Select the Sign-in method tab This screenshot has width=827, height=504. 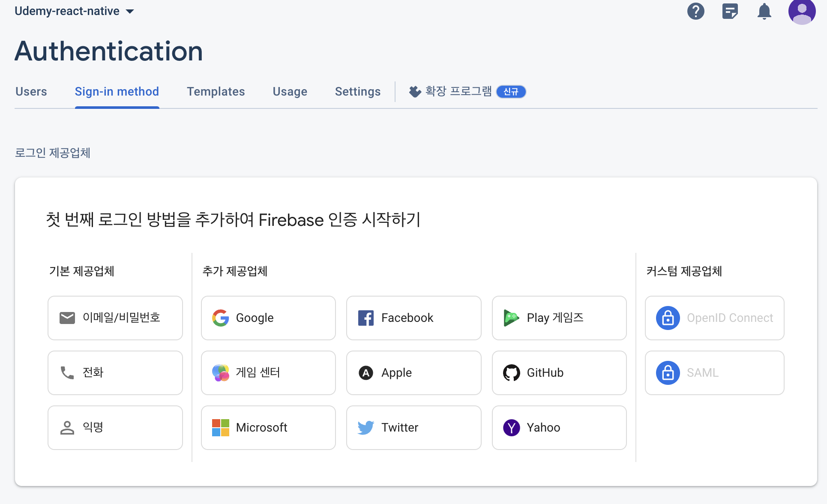pos(117,92)
